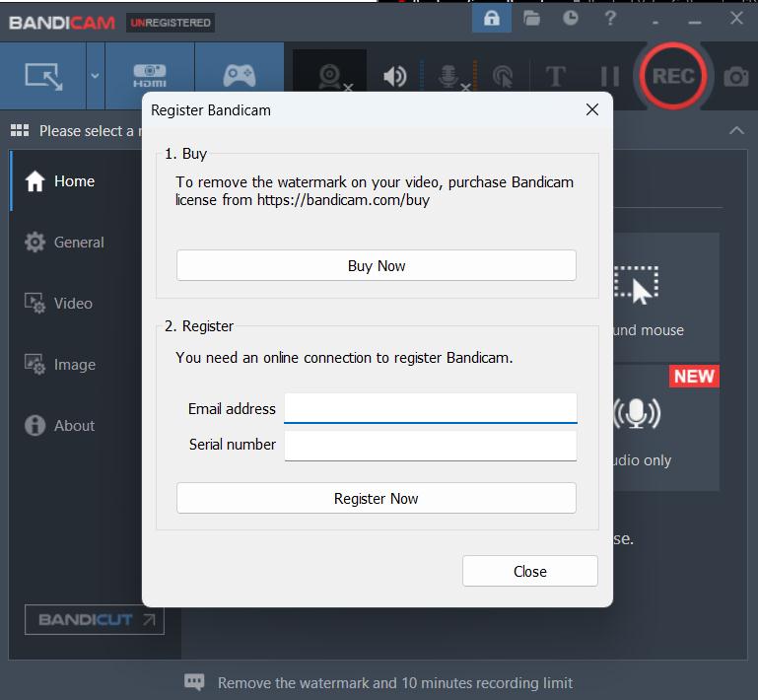
Task: Click Remove the watermark message text
Action: tap(395, 683)
